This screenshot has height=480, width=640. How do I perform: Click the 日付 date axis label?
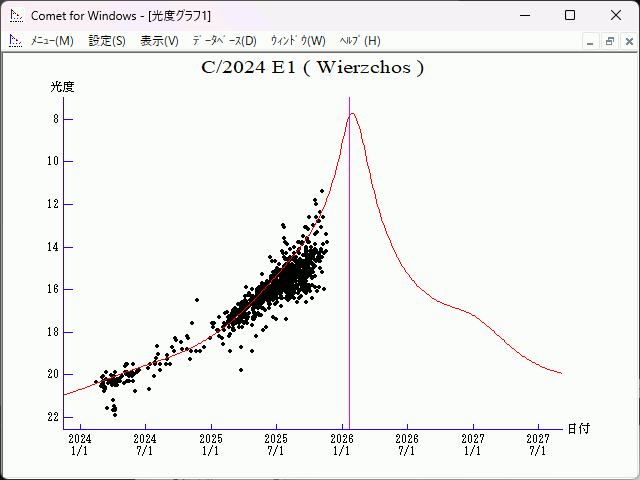(578, 428)
